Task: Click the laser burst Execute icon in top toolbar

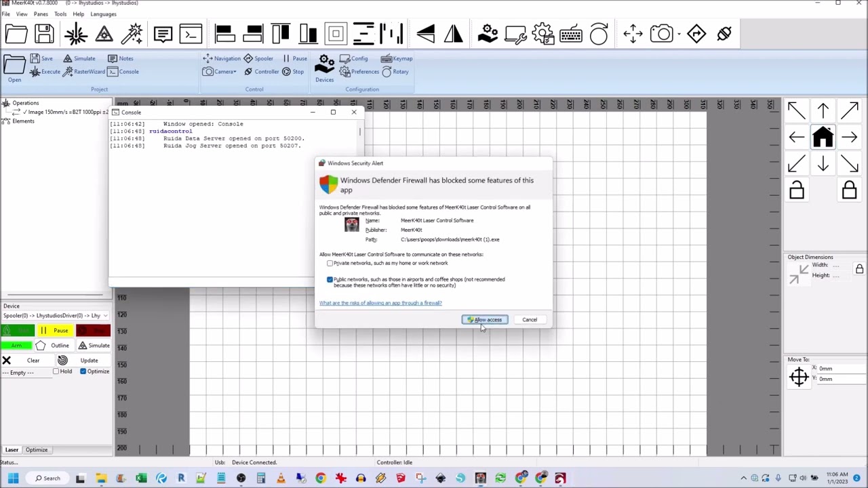Action: pyautogui.click(x=76, y=34)
